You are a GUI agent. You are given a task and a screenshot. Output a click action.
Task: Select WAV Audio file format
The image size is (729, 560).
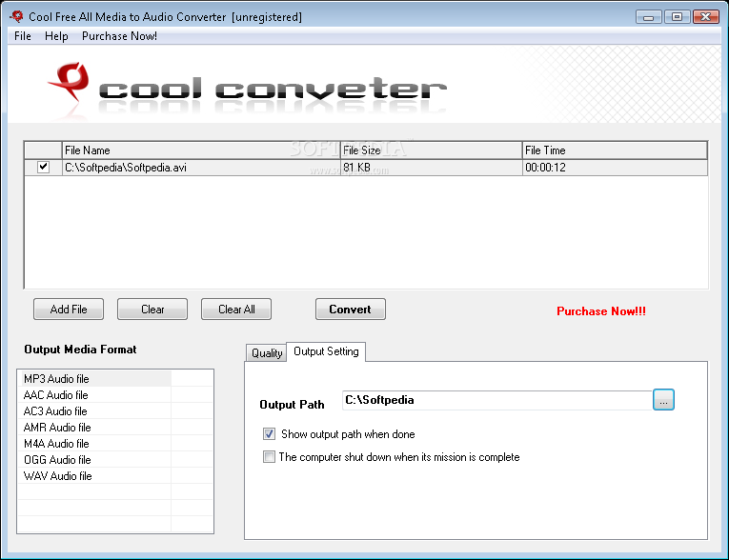[x=94, y=476]
